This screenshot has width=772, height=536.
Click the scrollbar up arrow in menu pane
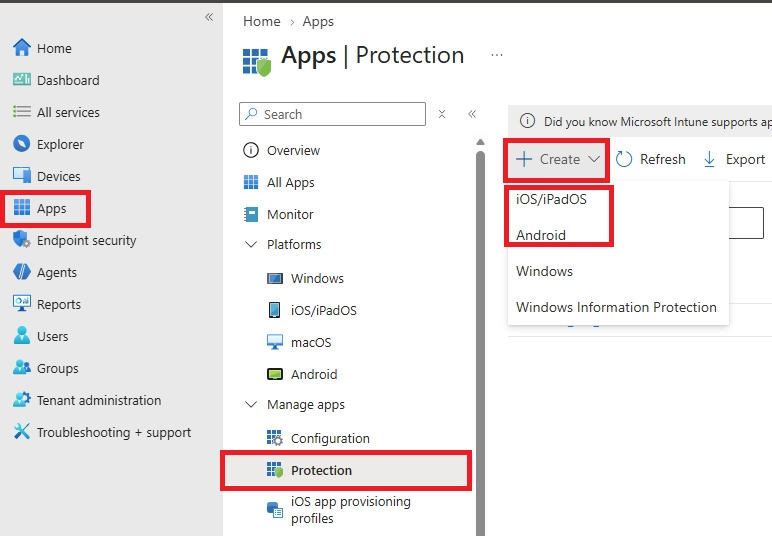coord(481,142)
